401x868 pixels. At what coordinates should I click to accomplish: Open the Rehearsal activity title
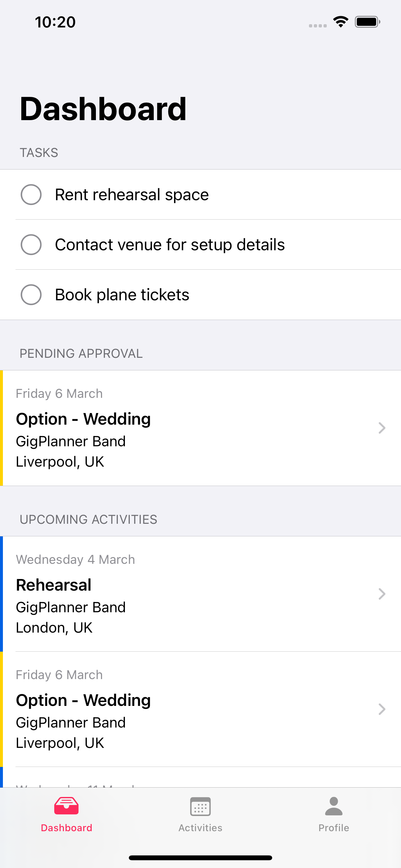pos(54,585)
